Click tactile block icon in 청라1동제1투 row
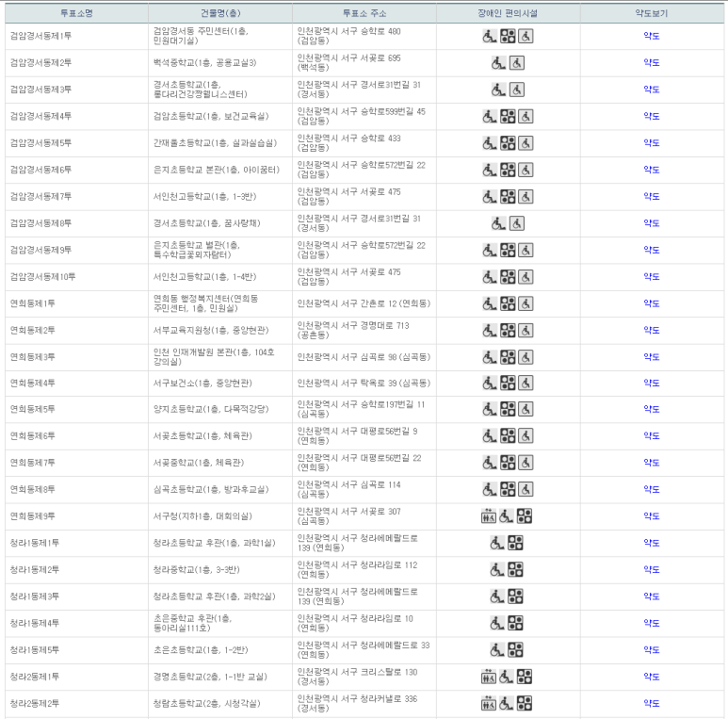This screenshot has height=719, width=728. pyautogui.click(x=515, y=543)
